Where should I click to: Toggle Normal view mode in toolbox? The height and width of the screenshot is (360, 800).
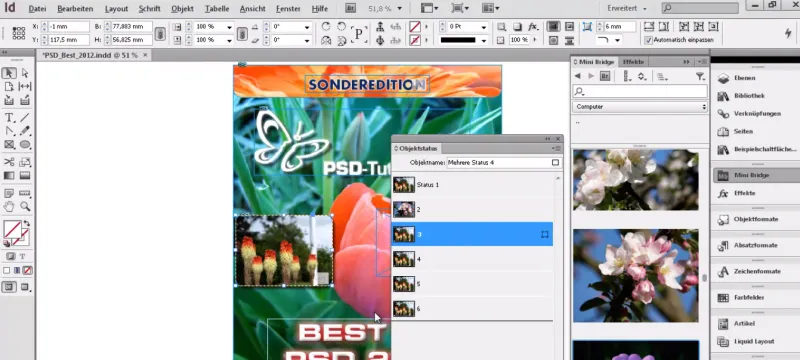(x=9, y=287)
